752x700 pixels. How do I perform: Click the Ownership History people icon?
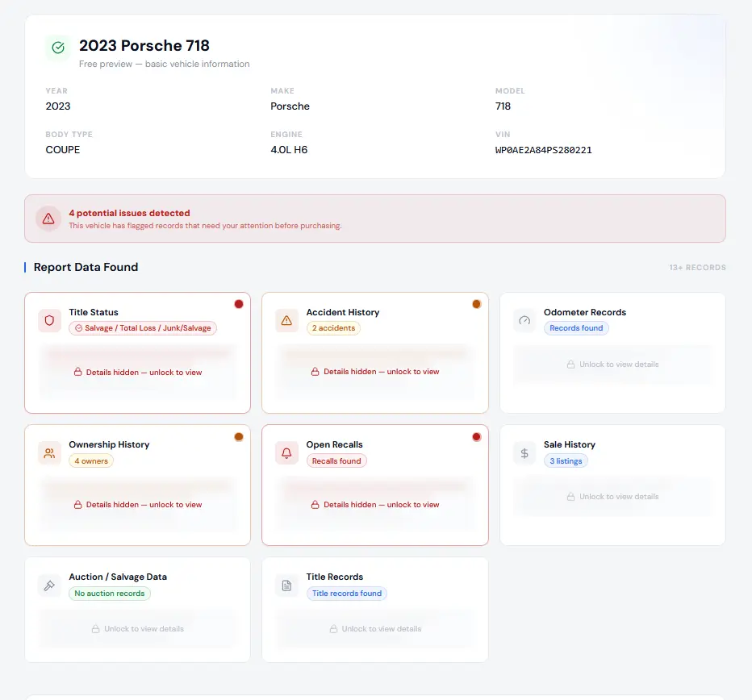(x=49, y=453)
